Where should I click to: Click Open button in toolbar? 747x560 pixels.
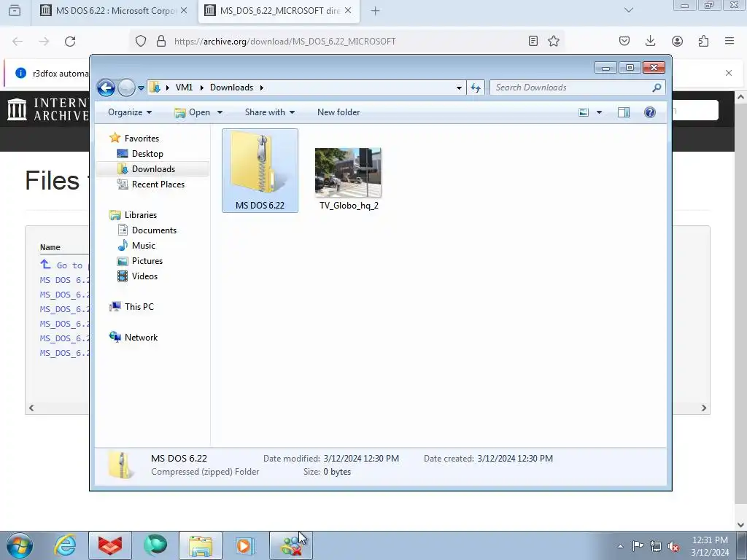pyautogui.click(x=193, y=112)
